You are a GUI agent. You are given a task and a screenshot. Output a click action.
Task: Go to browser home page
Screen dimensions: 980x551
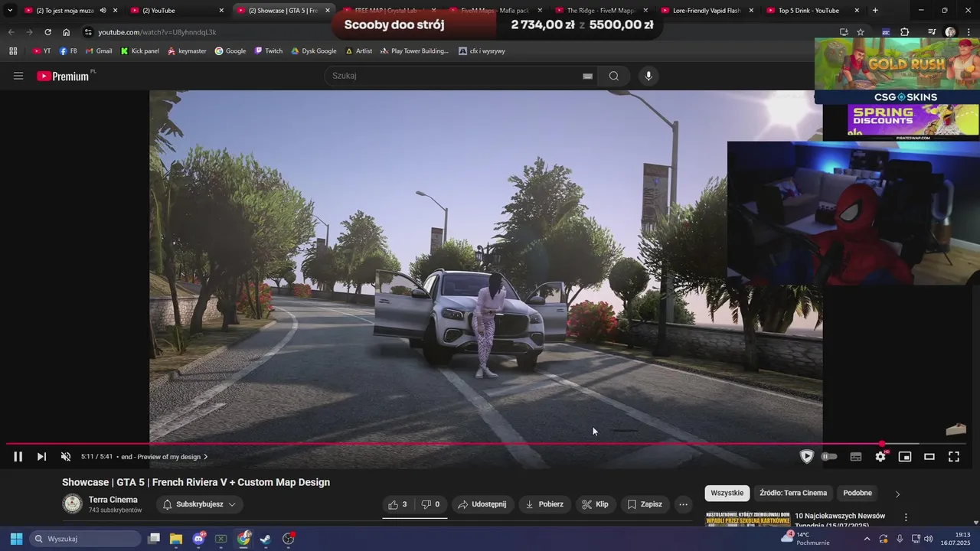click(x=66, y=32)
